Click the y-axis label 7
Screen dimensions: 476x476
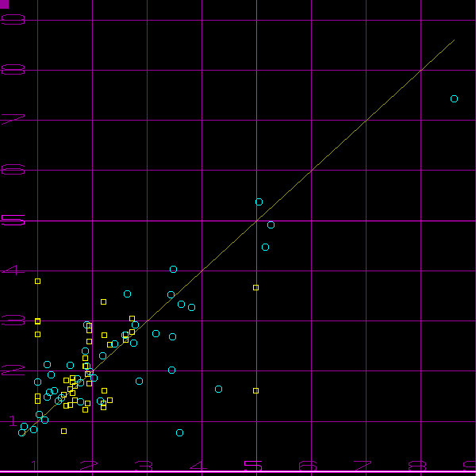pyautogui.click(x=13, y=120)
